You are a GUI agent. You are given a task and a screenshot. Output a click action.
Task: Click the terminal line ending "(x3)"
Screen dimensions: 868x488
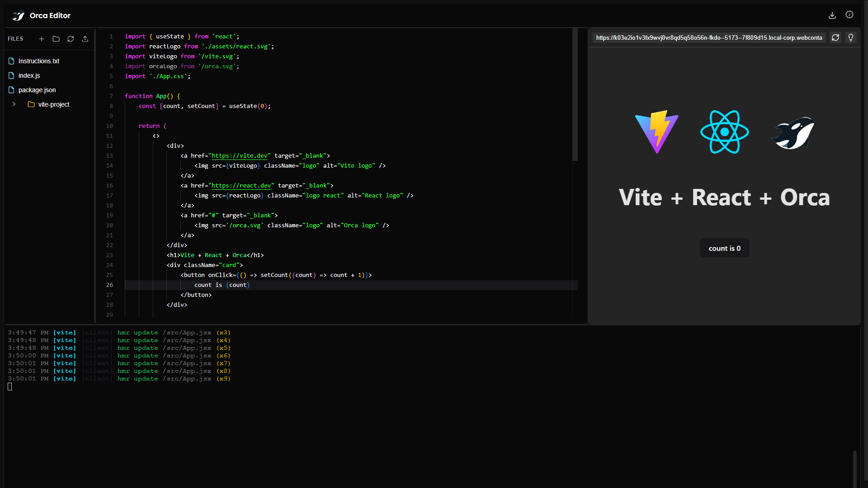point(119,333)
